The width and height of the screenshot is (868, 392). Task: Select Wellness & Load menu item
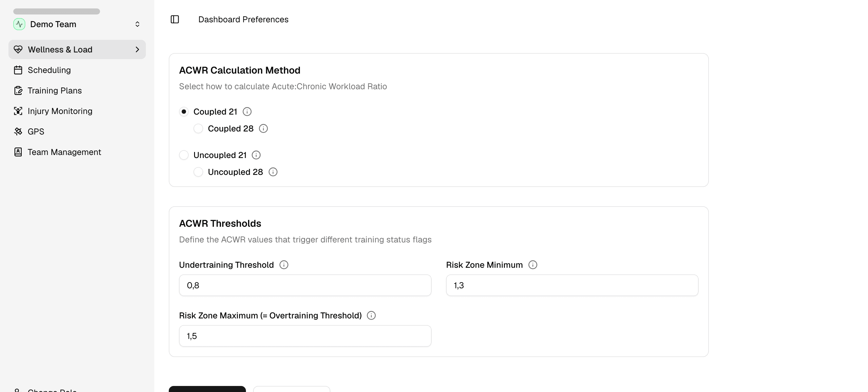77,49
